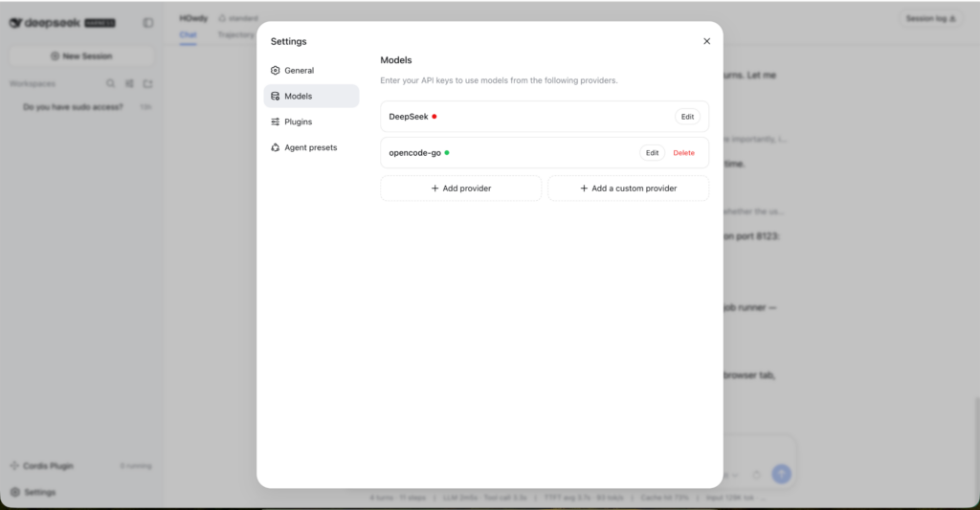Open the General settings section

pyautogui.click(x=311, y=71)
